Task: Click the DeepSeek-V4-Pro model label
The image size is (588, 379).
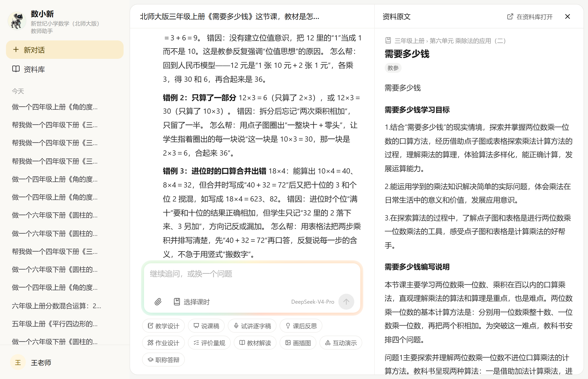Action: pyautogui.click(x=313, y=302)
